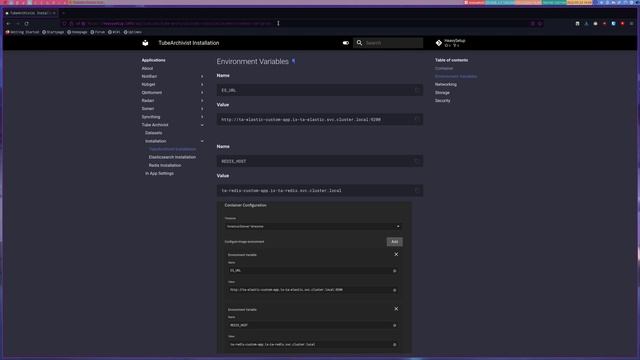Copy the elastic service URL code block
Screen dimensions: 640x360
click(417, 120)
